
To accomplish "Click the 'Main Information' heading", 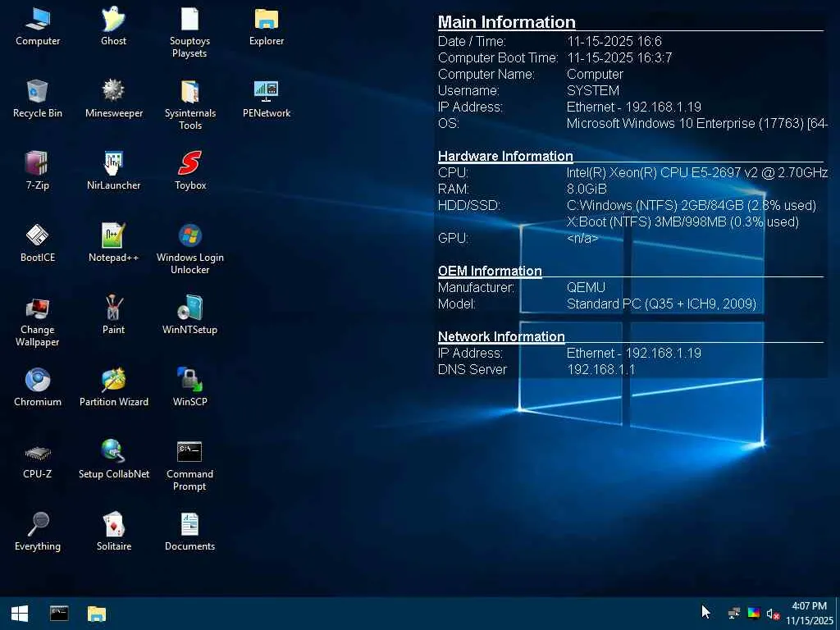I will click(507, 22).
